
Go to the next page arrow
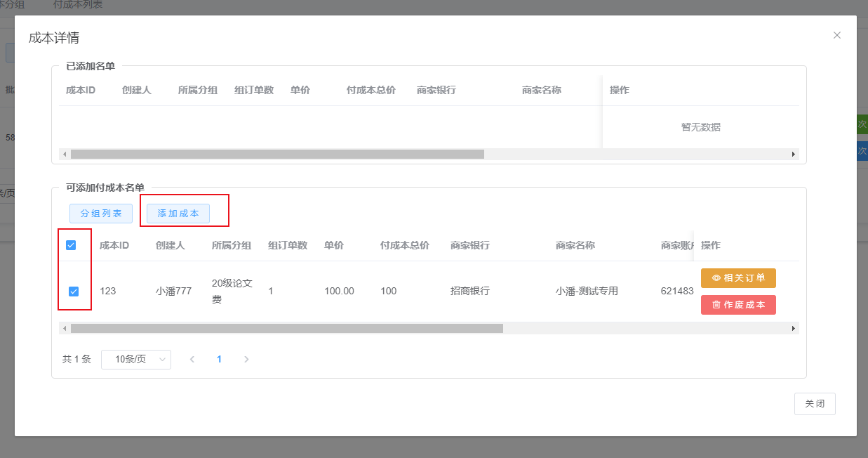[246, 359]
